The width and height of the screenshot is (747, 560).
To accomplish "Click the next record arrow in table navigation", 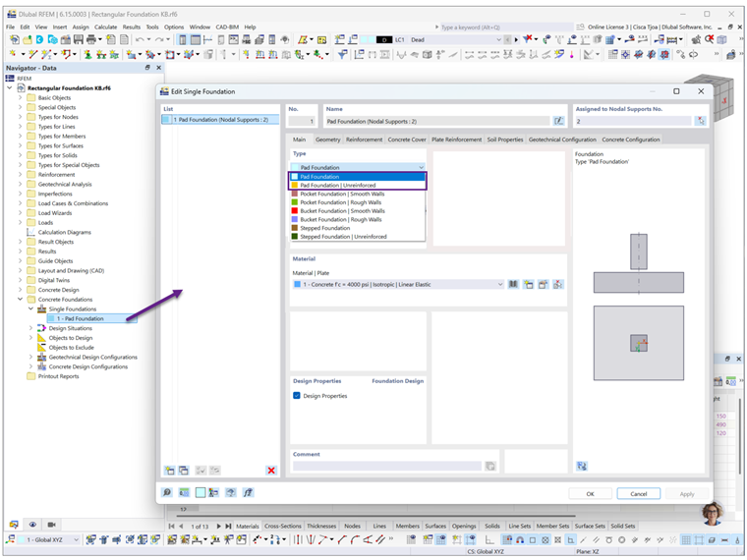I will coord(218,527).
